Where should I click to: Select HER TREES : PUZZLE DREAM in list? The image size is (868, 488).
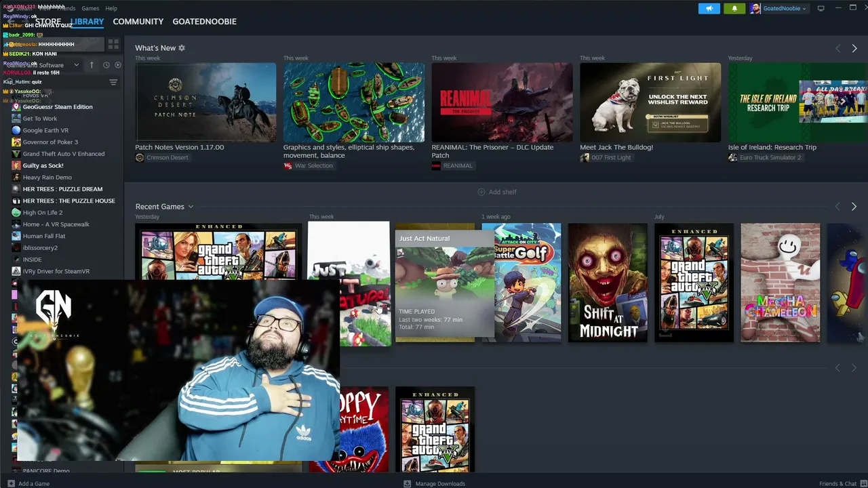[x=62, y=189]
